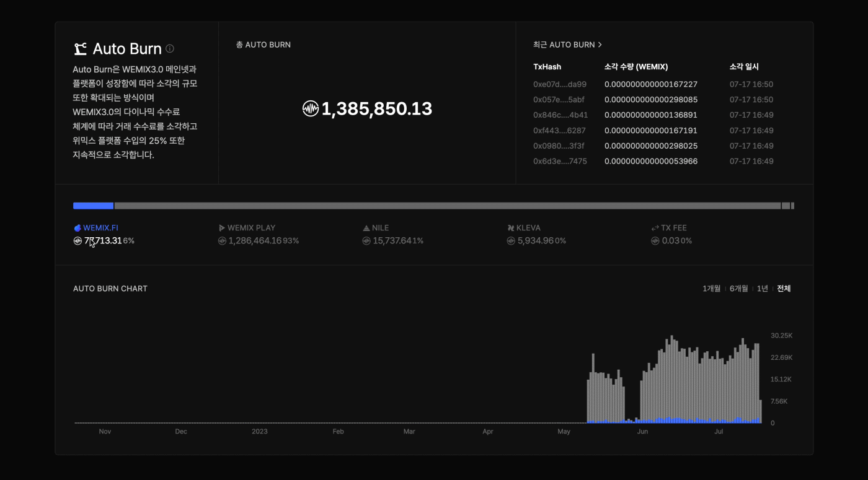
Task: Open recent AUTO BURN list via chevron
Action: (x=600, y=45)
